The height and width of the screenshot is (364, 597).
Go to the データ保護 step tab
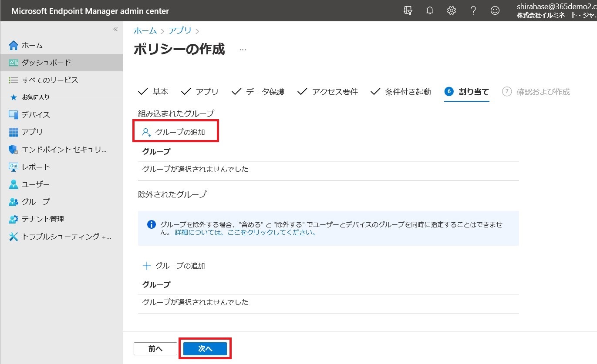[258, 92]
